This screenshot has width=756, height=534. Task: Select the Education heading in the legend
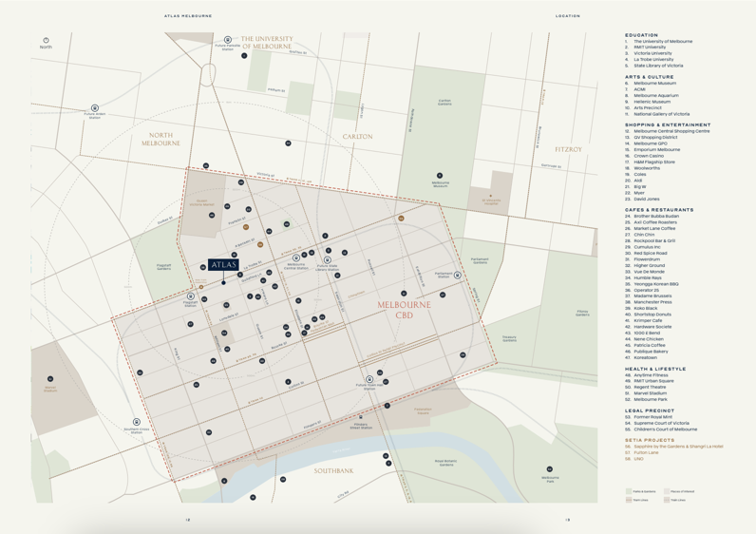pyautogui.click(x=641, y=35)
